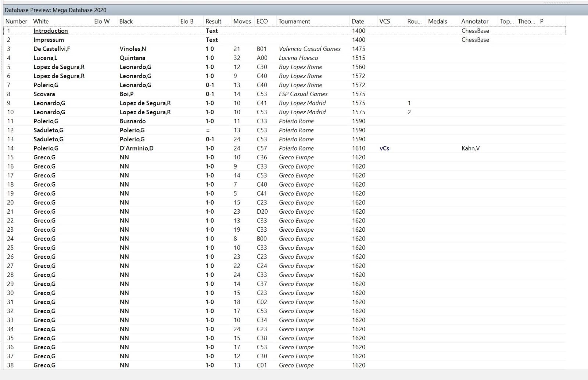Image resolution: width=588 pixels, height=380 pixels.
Task: Select game 4 Lucena vs Quintana
Action: pos(45,58)
